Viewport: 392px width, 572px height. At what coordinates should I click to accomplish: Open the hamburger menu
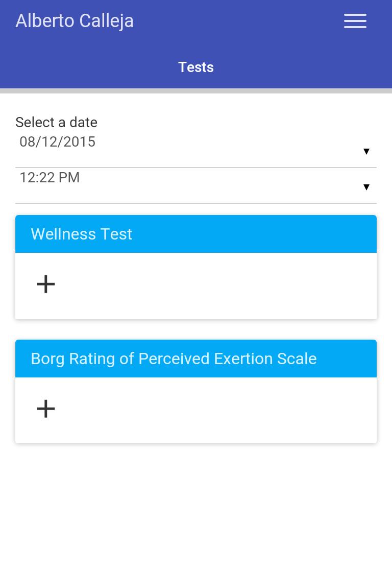(x=355, y=21)
